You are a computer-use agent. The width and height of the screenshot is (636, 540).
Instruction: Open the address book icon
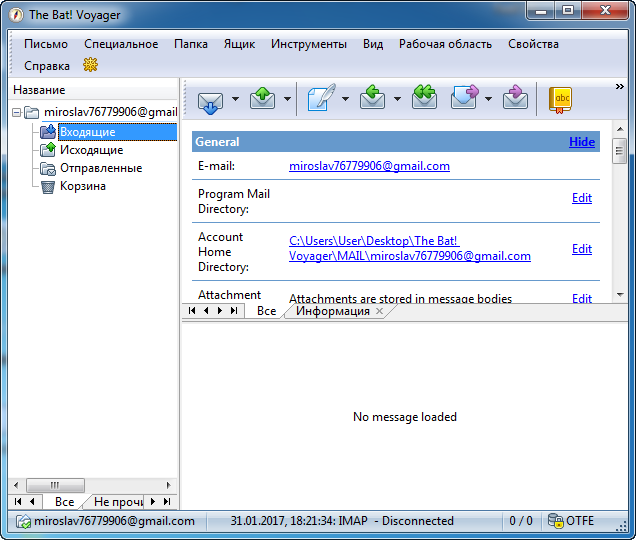[x=560, y=100]
